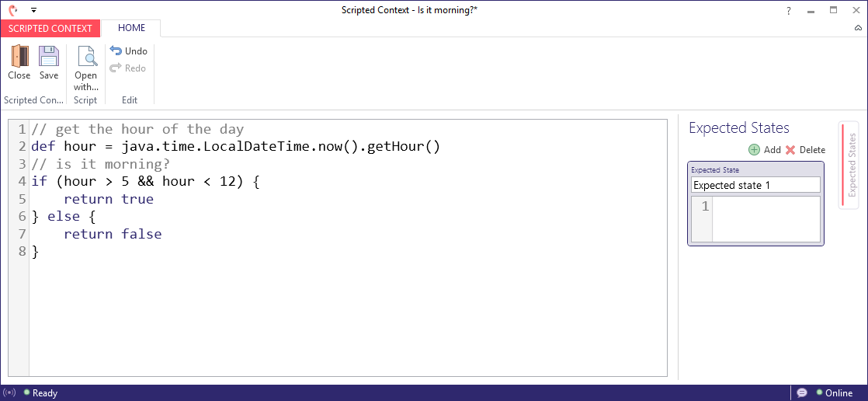Toggle the vertical Expected States side tab
868x401 pixels.
point(849,165)
